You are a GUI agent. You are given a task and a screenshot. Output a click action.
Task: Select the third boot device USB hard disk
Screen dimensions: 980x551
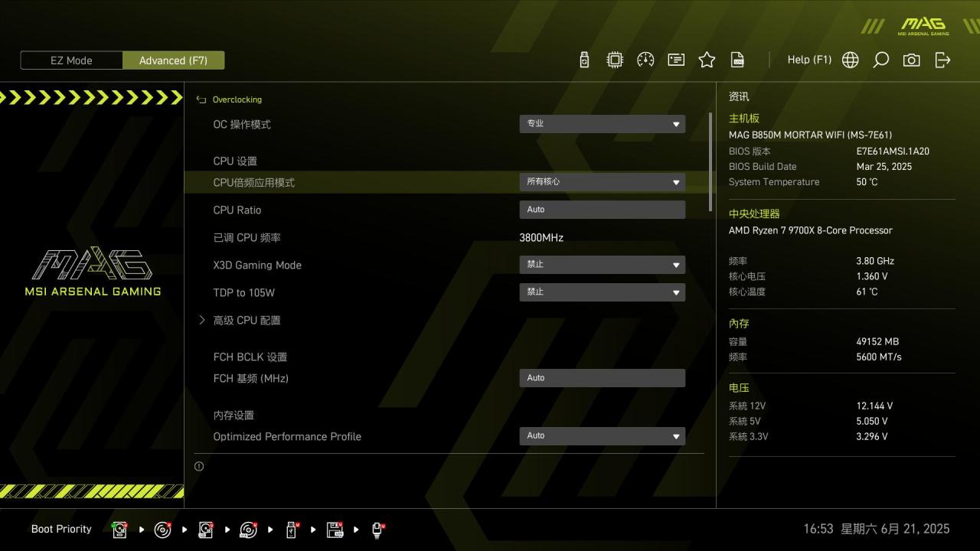(205, 530)
